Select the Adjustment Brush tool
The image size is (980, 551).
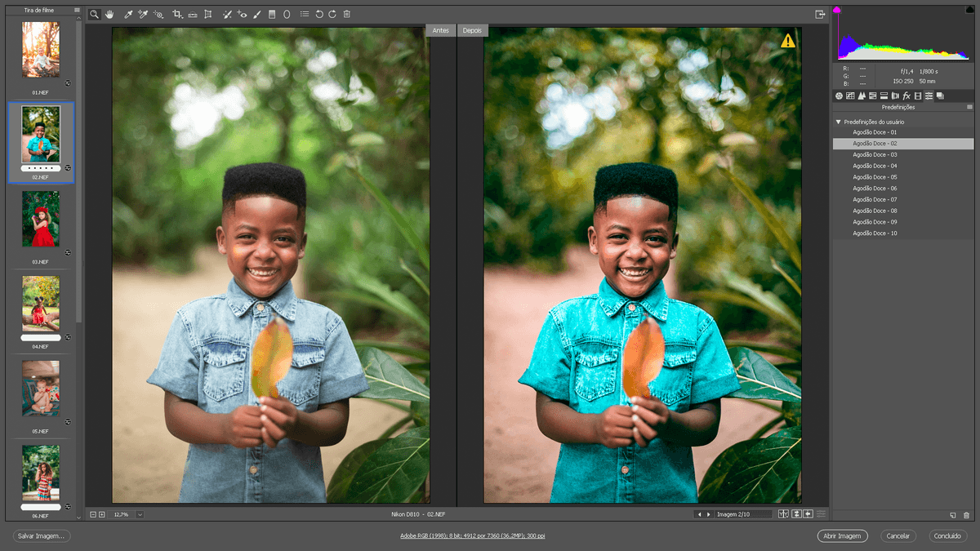[256, 15]
